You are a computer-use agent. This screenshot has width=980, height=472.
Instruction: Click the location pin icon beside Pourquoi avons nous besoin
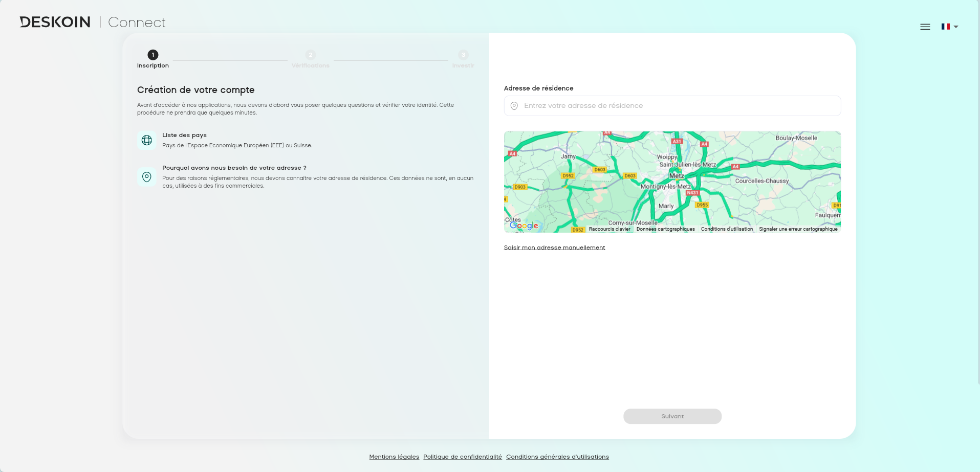[x=147, y=177]
